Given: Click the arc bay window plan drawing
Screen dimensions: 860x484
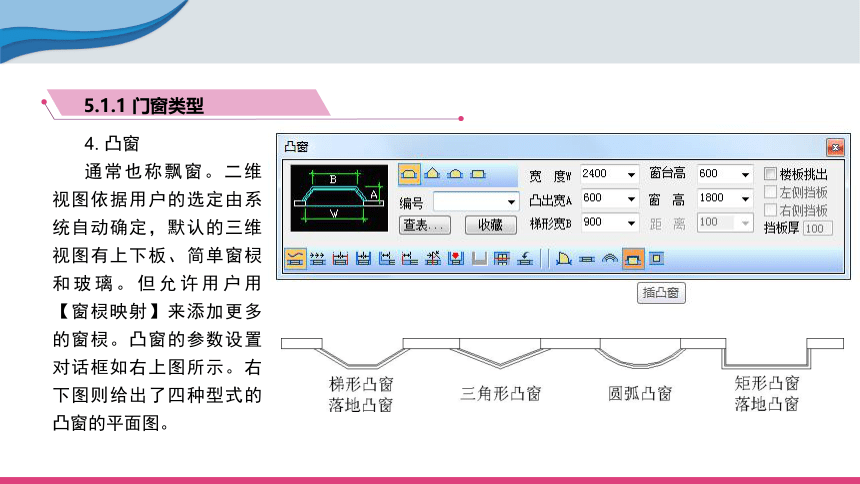Looking at the screenshot, I should coord(640,353).
